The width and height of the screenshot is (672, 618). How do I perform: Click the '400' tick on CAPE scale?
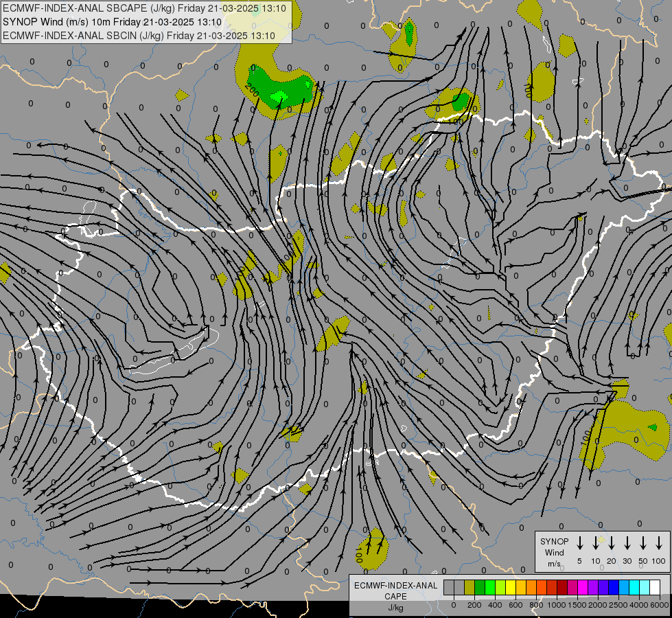495,605
